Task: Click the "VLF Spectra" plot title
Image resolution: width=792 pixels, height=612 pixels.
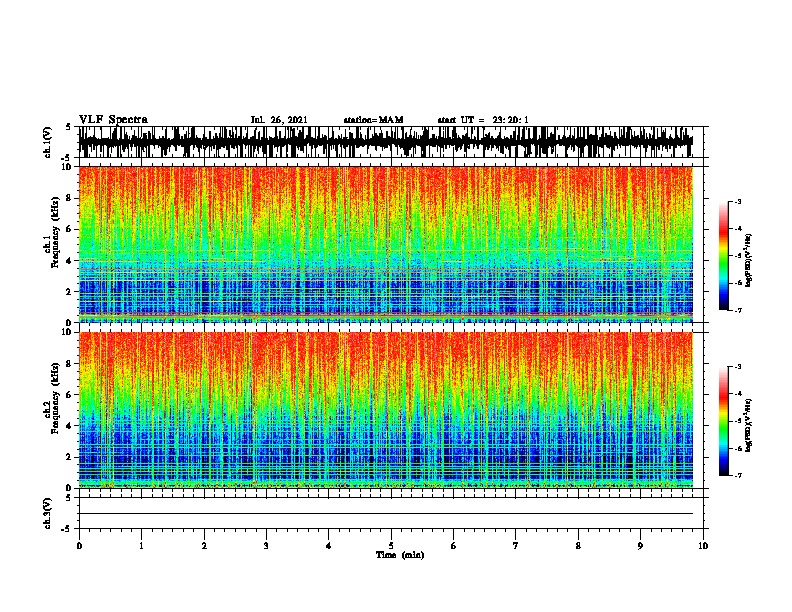Action: pyautogui.click(x=113, y=119)
